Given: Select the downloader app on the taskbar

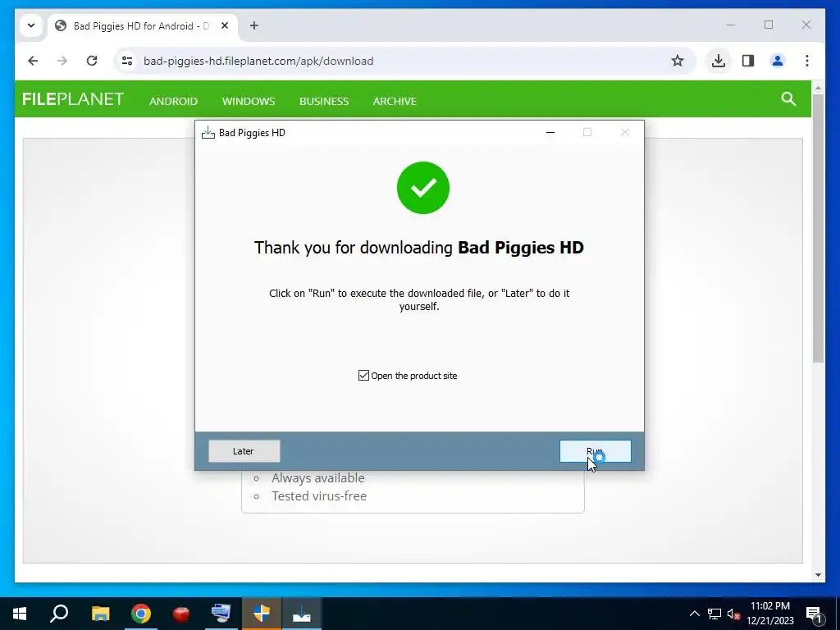Looking at the screenshot, I should pyautogui.click(x=302, y=614).
